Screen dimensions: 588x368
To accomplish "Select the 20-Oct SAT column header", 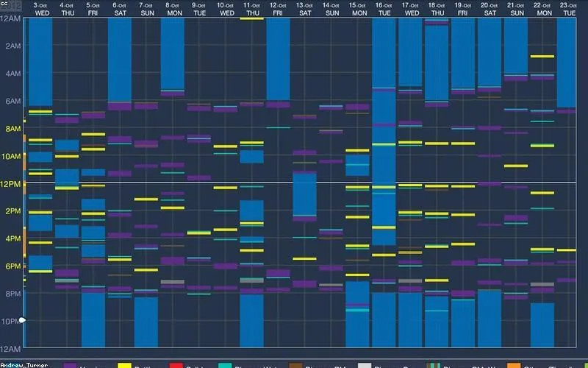I will 490,9.
